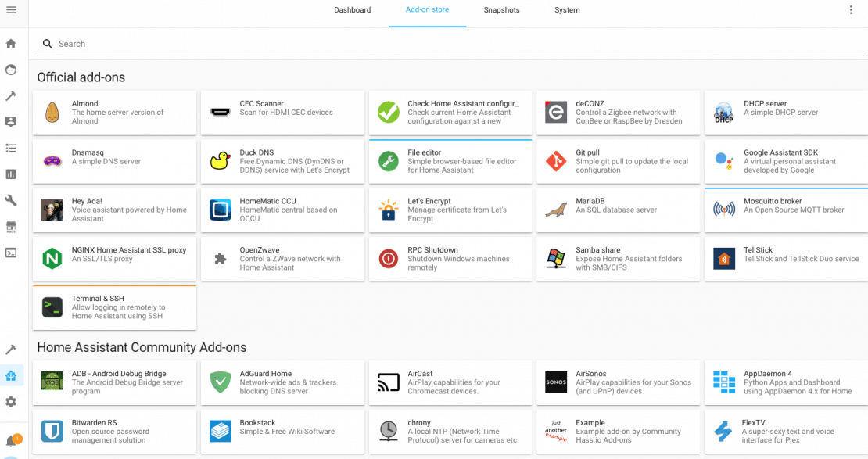Click the MariaDB seal icon

[x=556, y=210]
